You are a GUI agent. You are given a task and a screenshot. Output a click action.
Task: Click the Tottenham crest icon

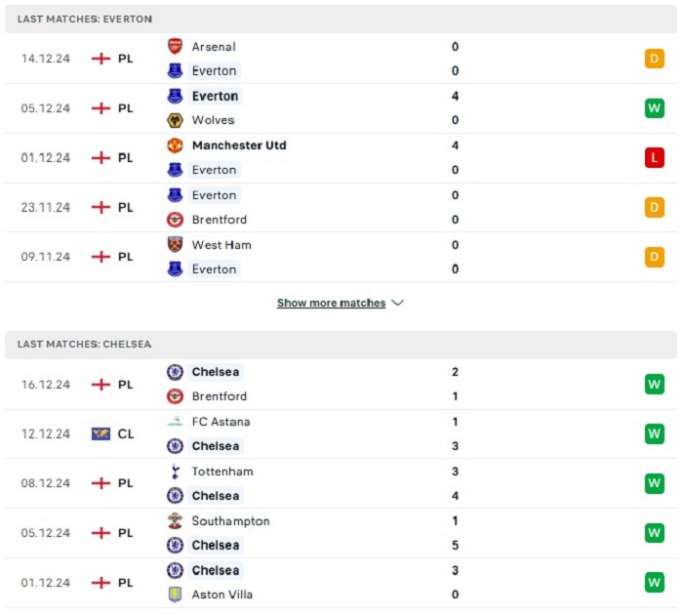(175, 472)
